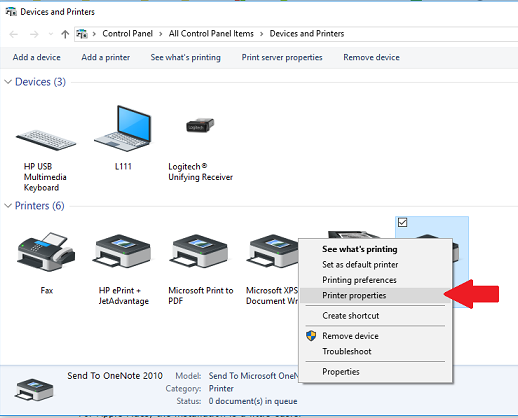Select the Microsoft XPS Document Writer printer icon
This screenshot has height=418, width=518.
tap(273, 251)
